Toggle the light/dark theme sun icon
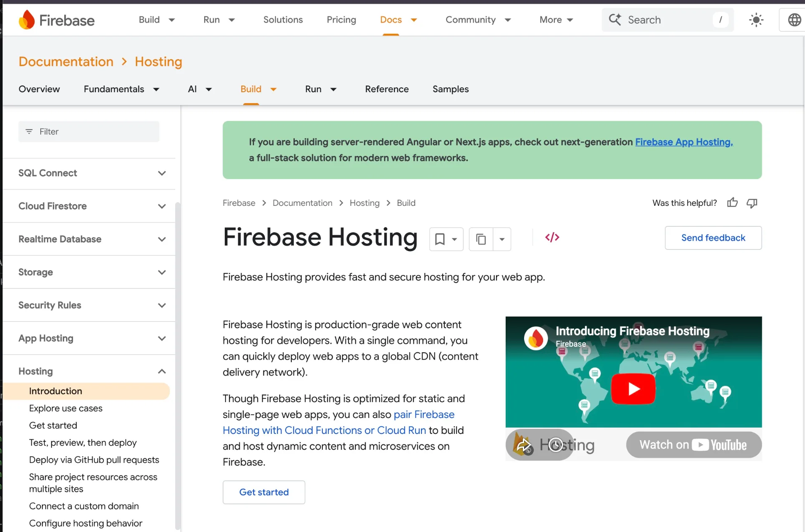805x532 pixels. click(756, 20)
